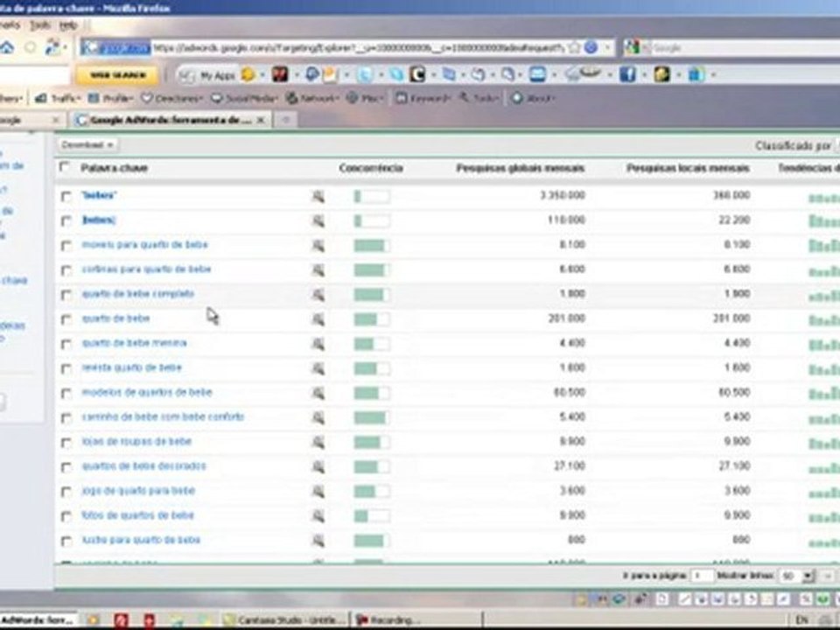Click the red square toolbar icon
This screenshot has width=840, height=630.
[280, 74]
